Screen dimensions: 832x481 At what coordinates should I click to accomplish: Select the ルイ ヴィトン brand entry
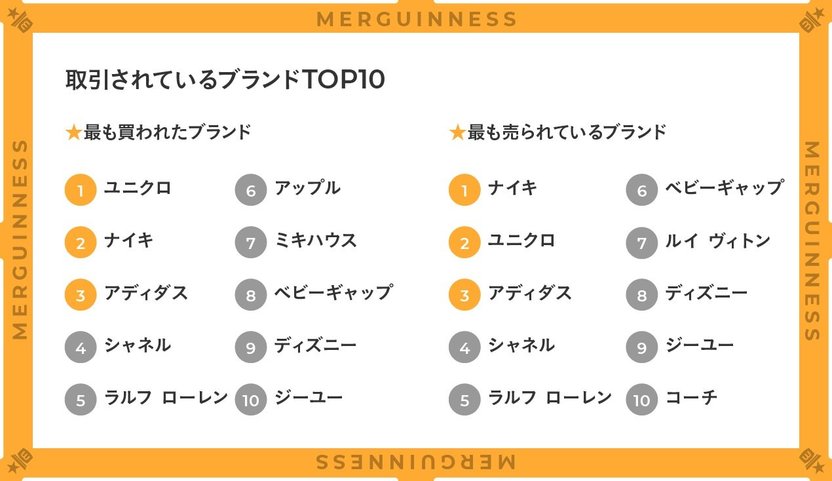(x=718, y=240)
